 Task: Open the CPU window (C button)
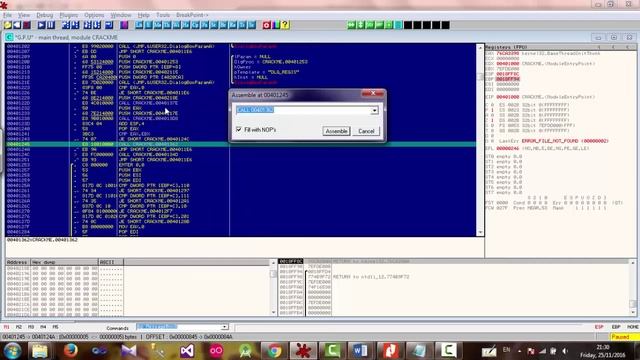tap(195, 25)
